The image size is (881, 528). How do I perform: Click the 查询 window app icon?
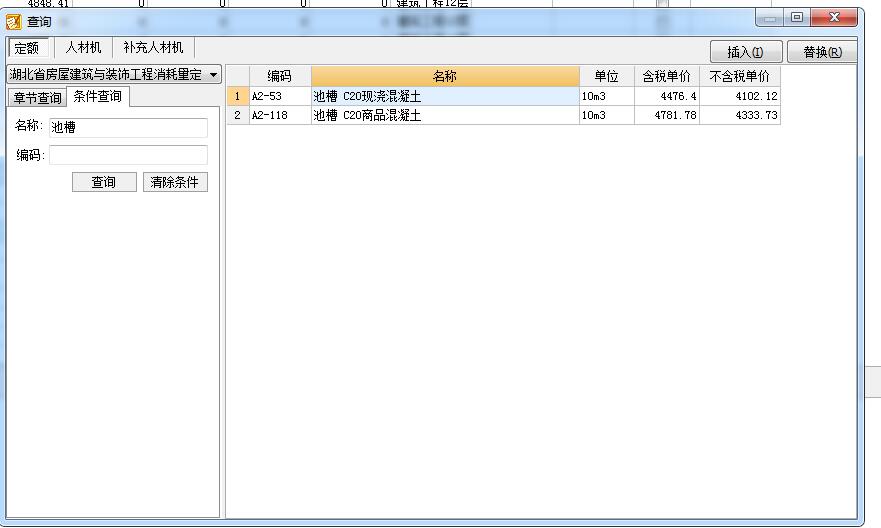tap(13, 22)
